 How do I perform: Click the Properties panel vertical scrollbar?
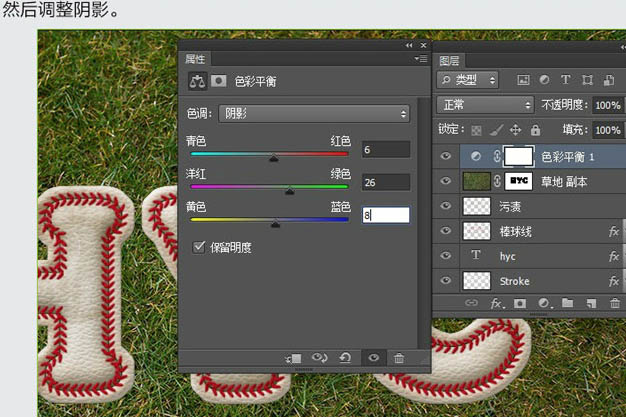coord(424,222)
